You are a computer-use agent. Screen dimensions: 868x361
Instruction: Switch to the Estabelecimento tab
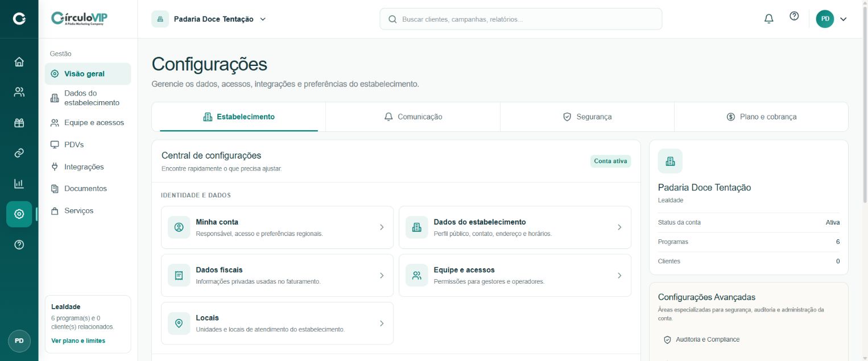coord(239,117)
